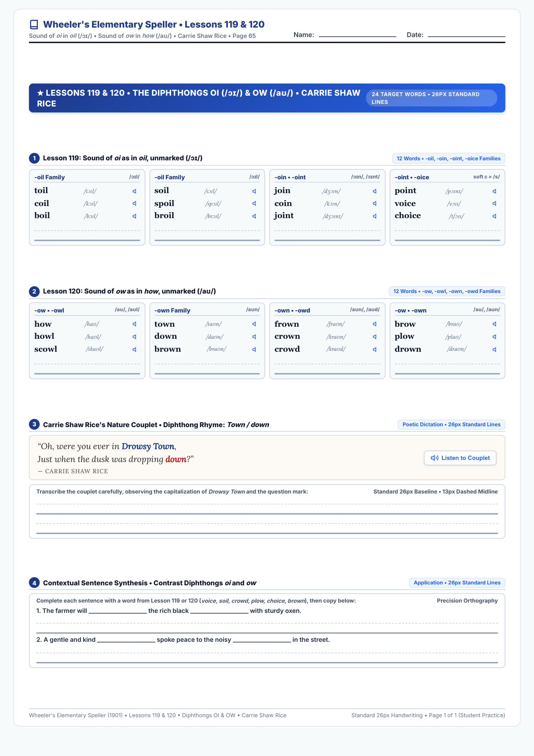
Task: Play audio for the word down
Action: coord(254,337)
